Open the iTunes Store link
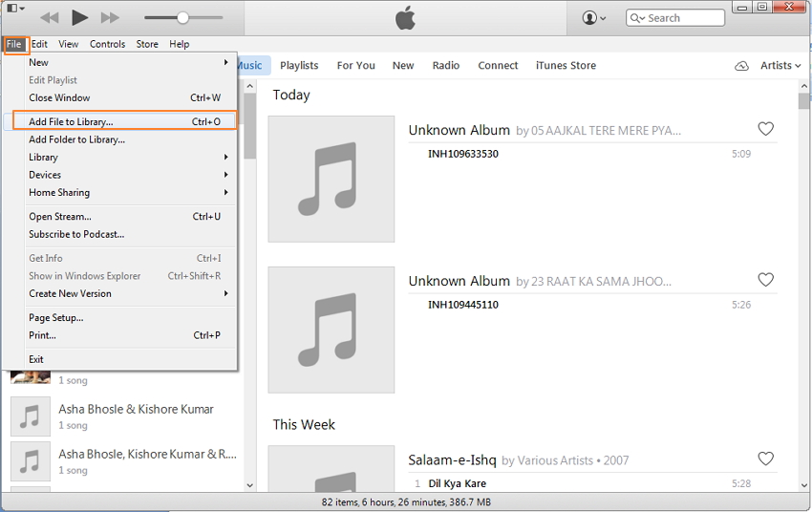Viewport: 812px width, 512px height. (x=566, y=66)
